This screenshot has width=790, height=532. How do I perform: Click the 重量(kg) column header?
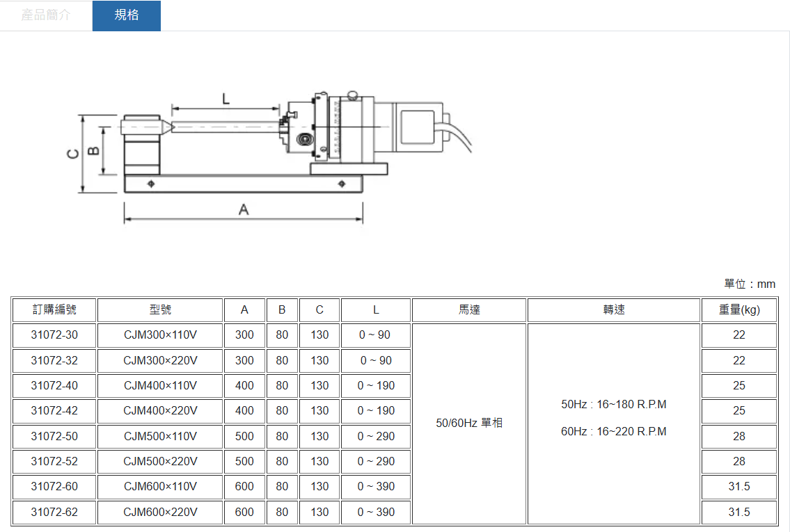(739, 310)
